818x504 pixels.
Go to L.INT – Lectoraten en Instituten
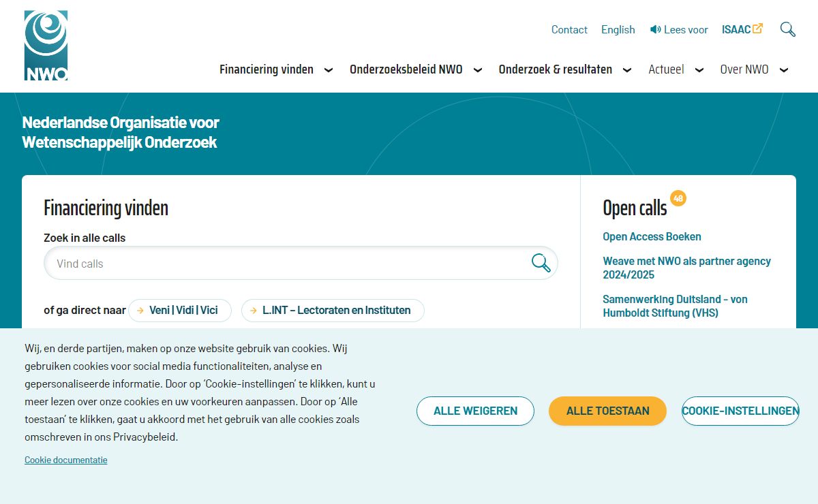[333, 311]
